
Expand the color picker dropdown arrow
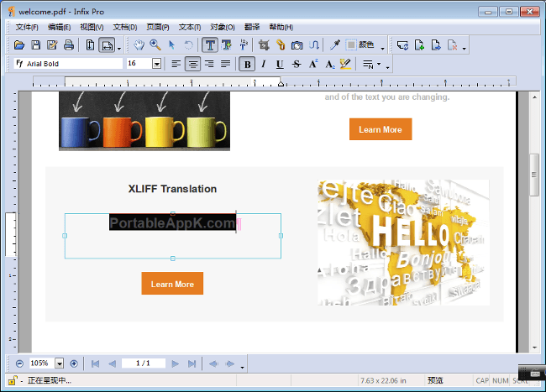[x=383, y=46]
